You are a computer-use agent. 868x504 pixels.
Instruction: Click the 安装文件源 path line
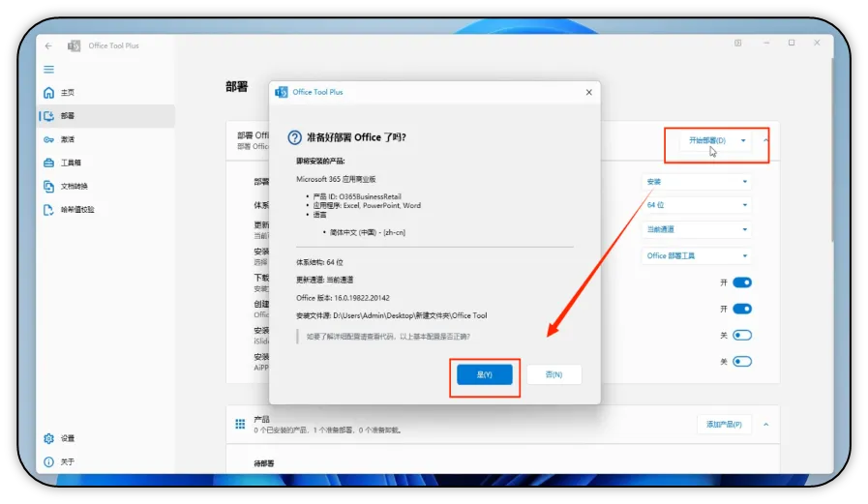click(391, 315)
